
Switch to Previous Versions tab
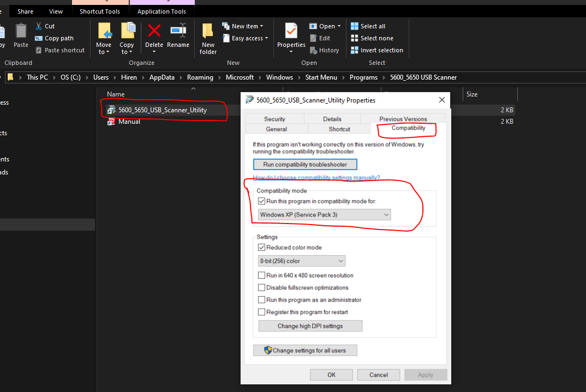pos(403,119)
